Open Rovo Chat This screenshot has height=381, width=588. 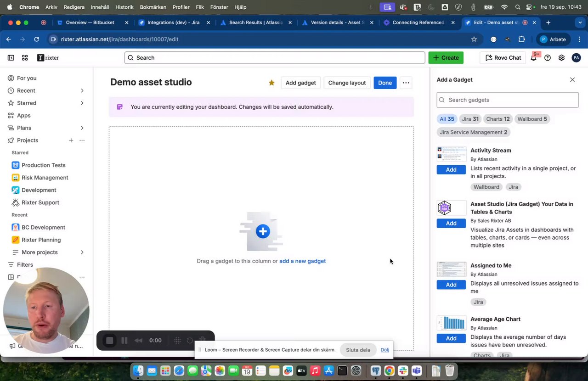coord(503,58)
